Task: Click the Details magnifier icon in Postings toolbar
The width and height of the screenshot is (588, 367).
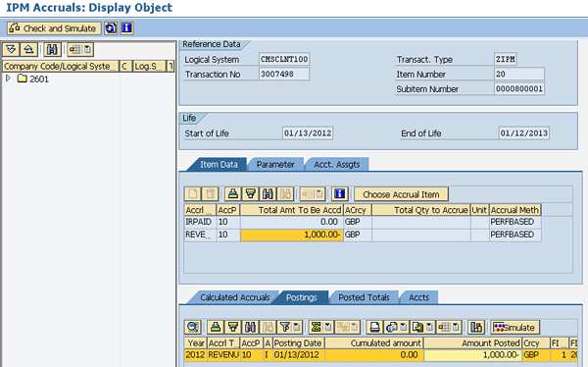Action: (193, 327)
